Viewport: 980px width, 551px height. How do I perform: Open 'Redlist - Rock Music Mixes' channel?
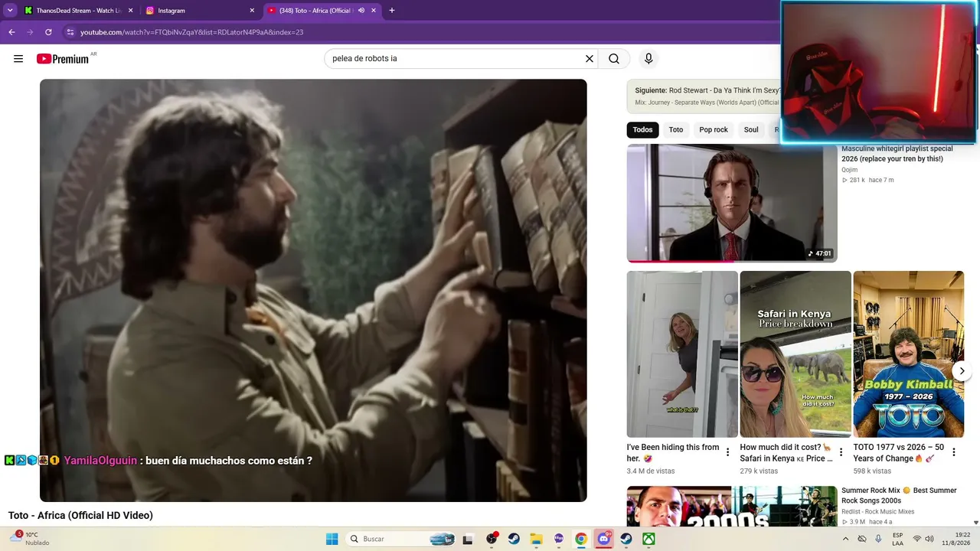click(877, 511)
